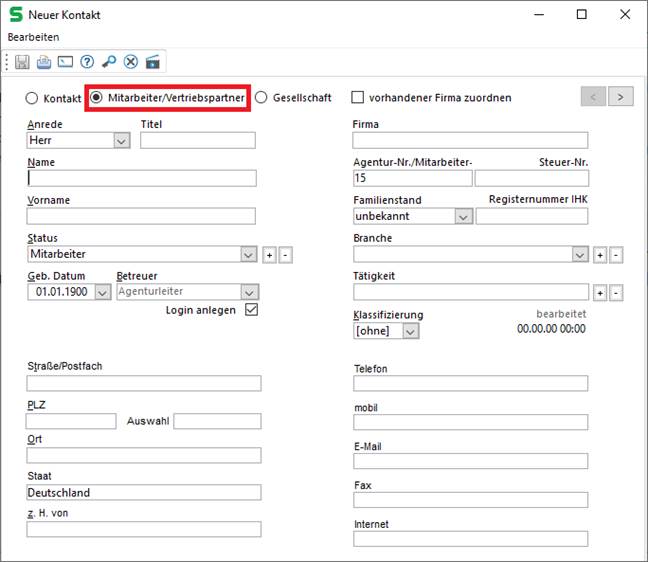Click the minus button beside Branche
The image size is (648, 562).
click(615, 255)
